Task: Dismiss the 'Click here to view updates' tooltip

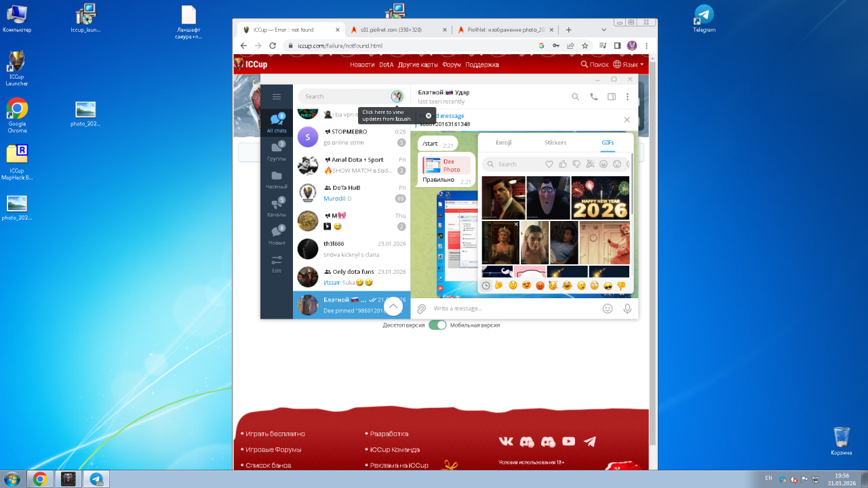Action: click(429, 115)
